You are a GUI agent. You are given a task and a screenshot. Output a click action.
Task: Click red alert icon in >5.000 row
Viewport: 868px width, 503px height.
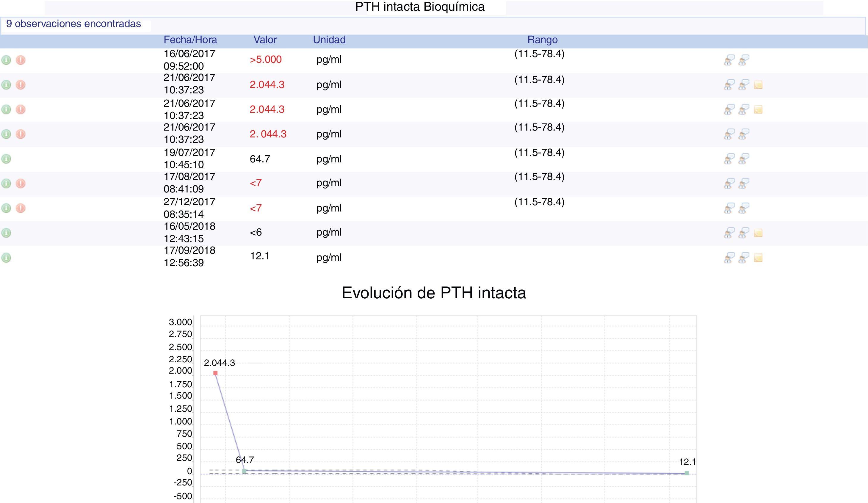click(21, 60)
